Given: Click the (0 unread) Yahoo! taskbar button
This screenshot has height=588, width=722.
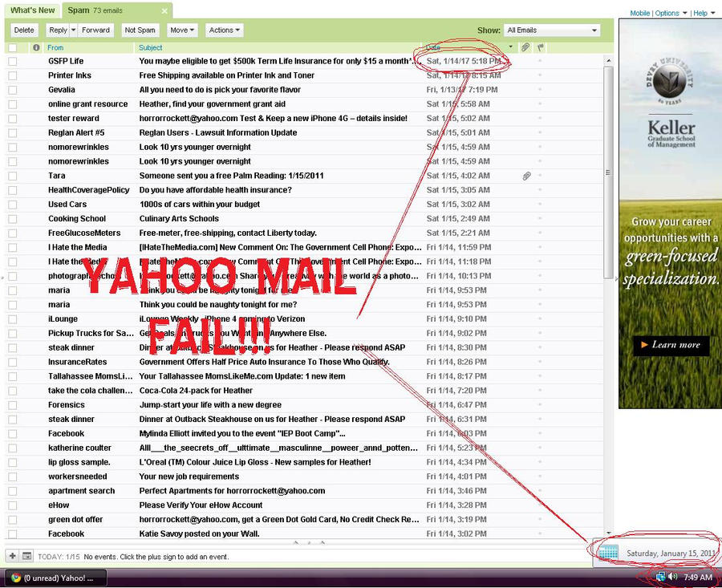Looking at the screenshot, I should [55, 578].
